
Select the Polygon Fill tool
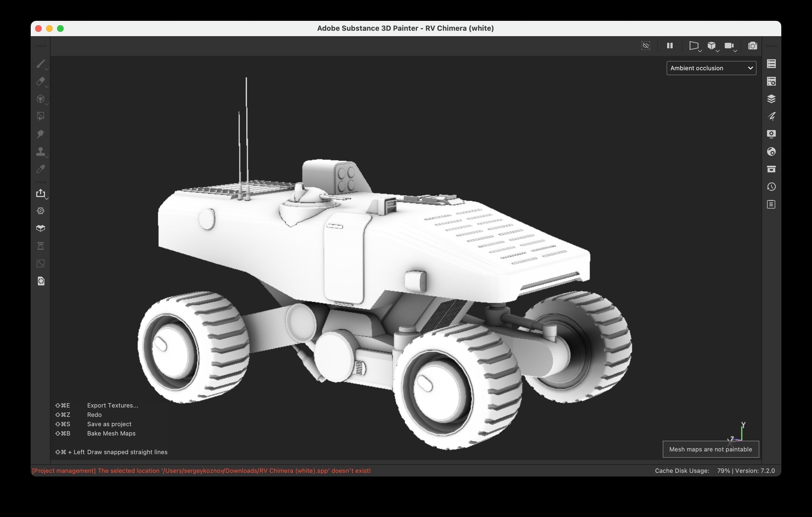click(x=41, y=116)
